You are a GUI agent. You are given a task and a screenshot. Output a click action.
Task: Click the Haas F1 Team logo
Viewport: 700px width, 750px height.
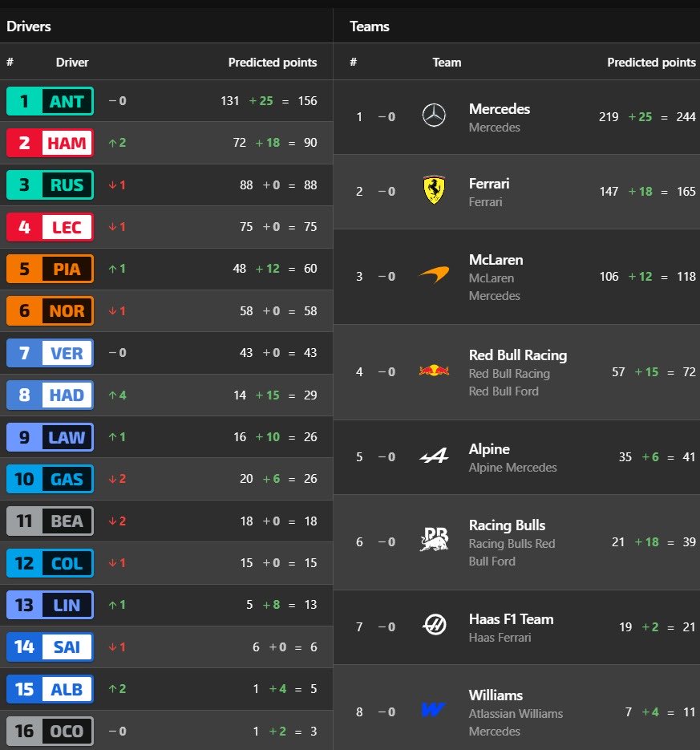[434, 625]
